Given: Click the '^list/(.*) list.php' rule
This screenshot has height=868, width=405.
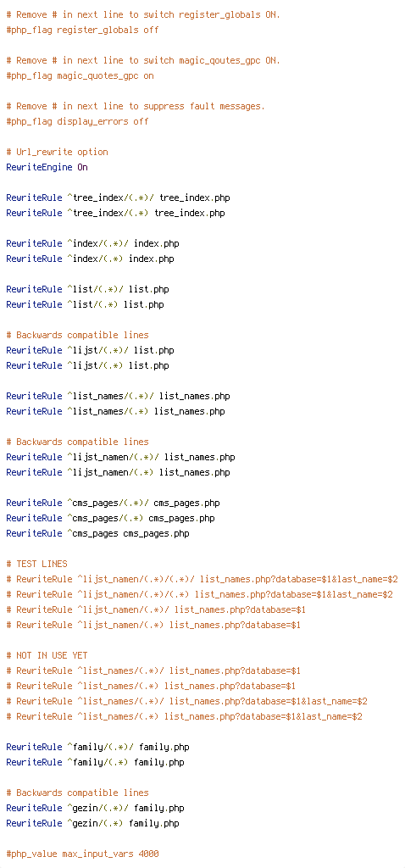Looking at the screenshot, I should pos(85,304).
